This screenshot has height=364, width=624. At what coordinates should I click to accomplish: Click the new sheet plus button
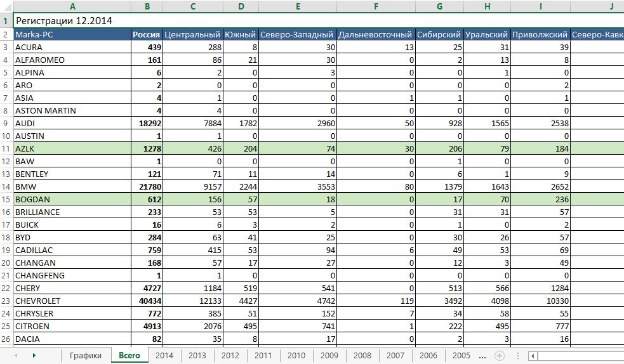coord(499,356)
